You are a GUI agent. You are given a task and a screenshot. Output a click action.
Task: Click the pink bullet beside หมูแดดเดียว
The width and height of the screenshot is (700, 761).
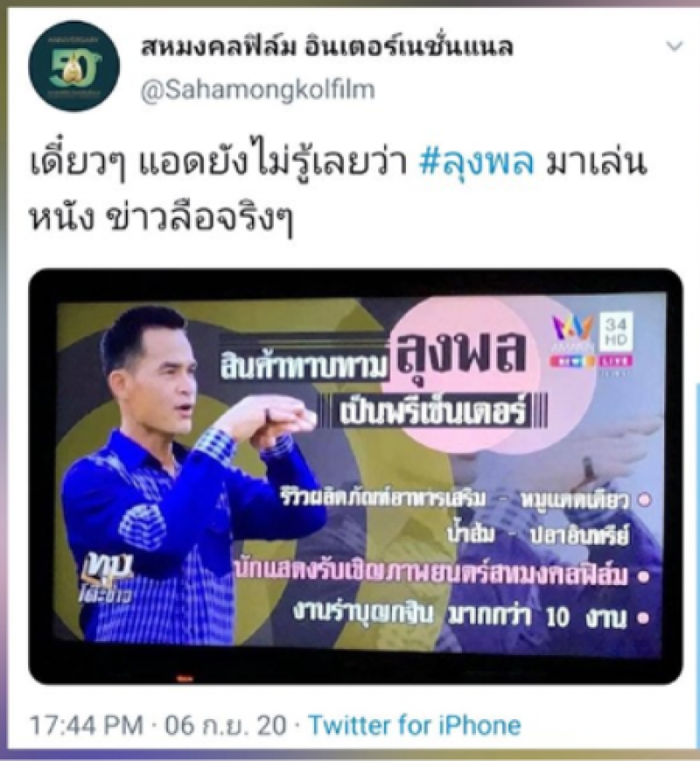pos(645,500)
